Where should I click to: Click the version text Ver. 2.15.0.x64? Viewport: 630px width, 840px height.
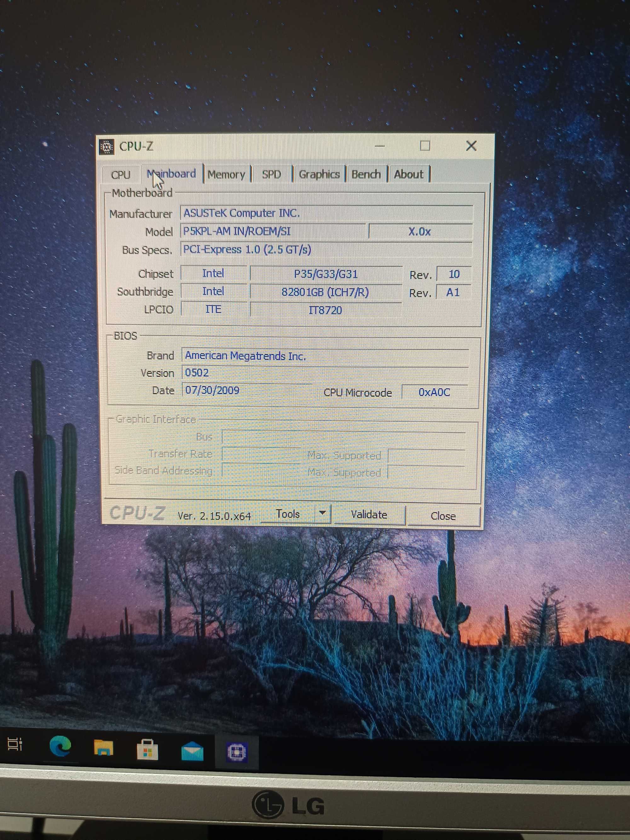click(x=215, y=516)
